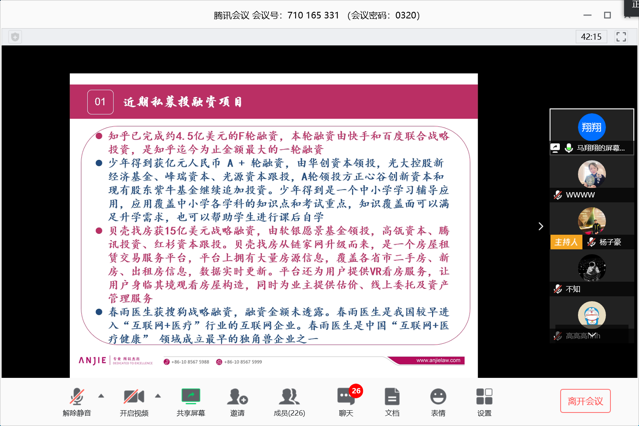Open the 聊天 chat panel
The width and height of the screenshot is (639, 426).
[345, 401]
